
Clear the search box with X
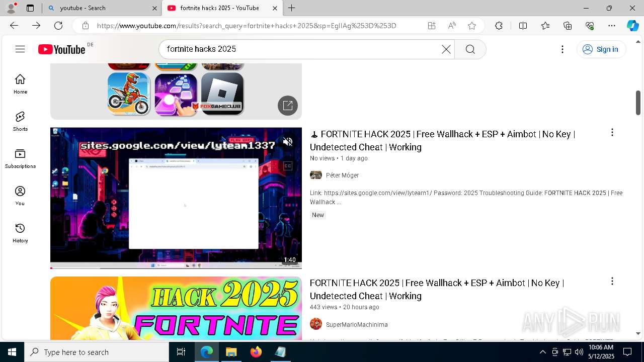point(446,49)
